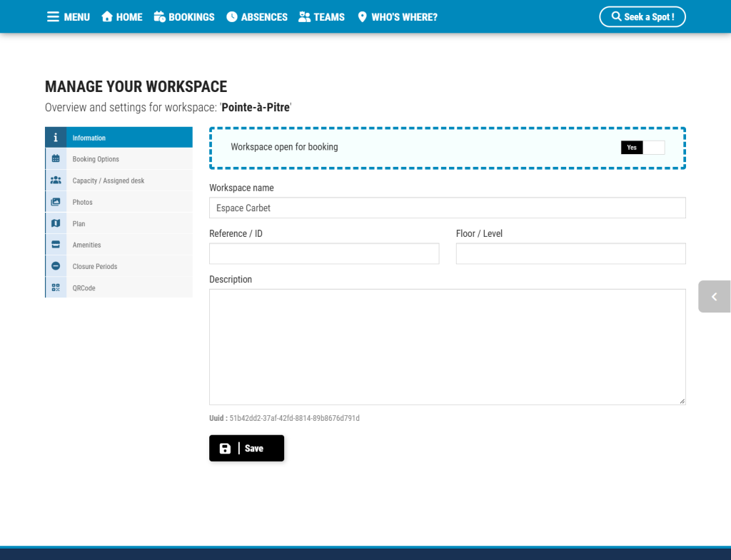Image resolution: width=731 pixels, height=560 pixels.
Task: Open the hamburger MENU icon
Action: pyautogui.click(x=53, y=17)
